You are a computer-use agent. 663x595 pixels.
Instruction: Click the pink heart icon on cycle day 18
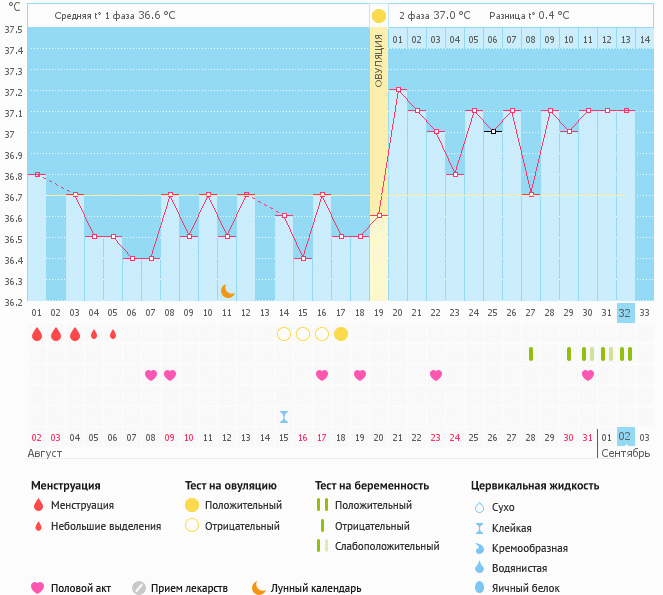tap(360, 375)
